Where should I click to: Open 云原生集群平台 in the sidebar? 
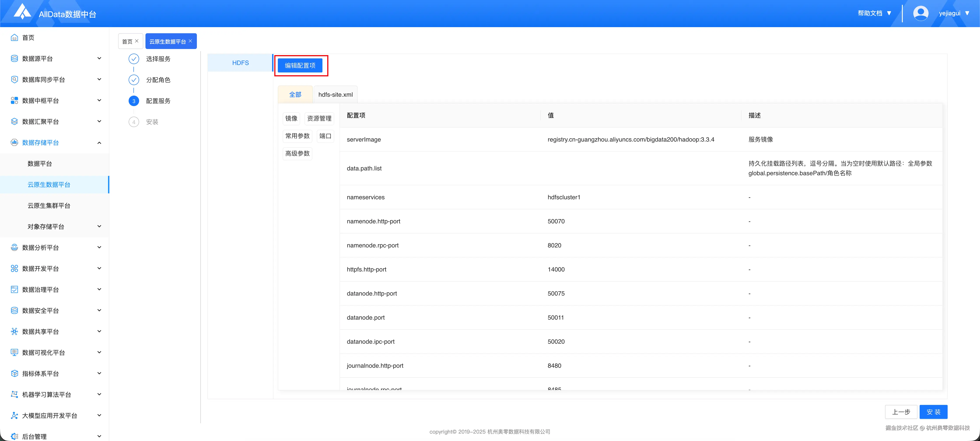(49, 205)
